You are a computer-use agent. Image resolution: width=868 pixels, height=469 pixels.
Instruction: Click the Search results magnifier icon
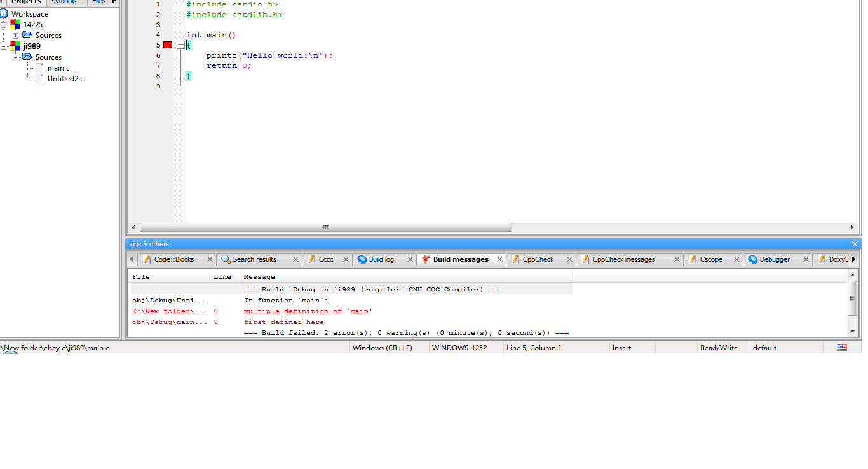pos(226,259)
